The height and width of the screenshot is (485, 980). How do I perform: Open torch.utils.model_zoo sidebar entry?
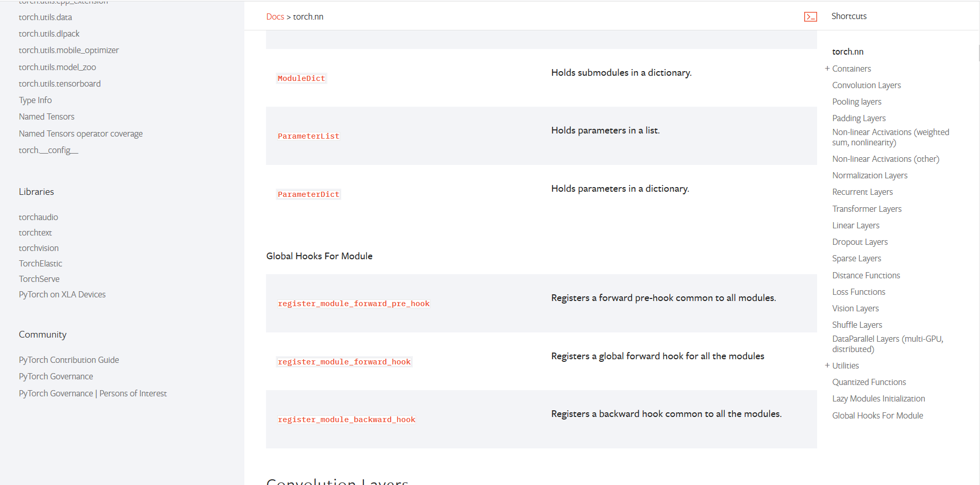(57, 67)
